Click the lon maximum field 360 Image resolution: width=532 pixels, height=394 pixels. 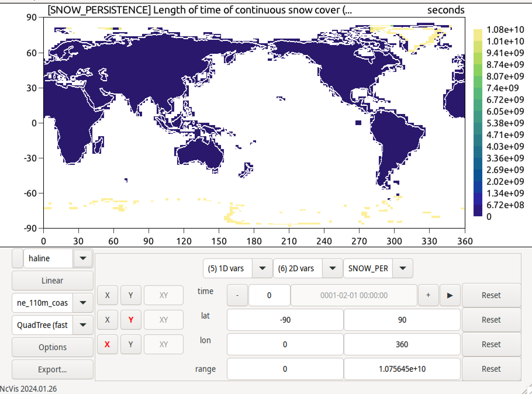(402, 344)
